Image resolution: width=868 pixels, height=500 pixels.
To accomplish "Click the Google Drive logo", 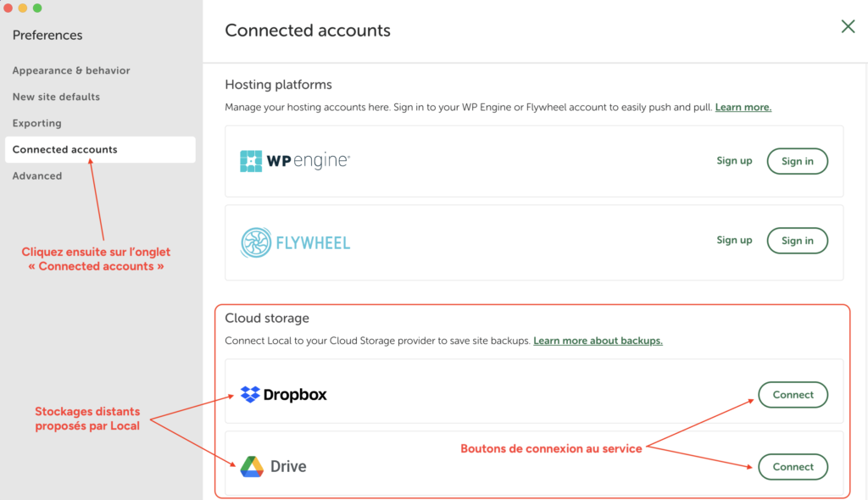I will click(274, 466).
